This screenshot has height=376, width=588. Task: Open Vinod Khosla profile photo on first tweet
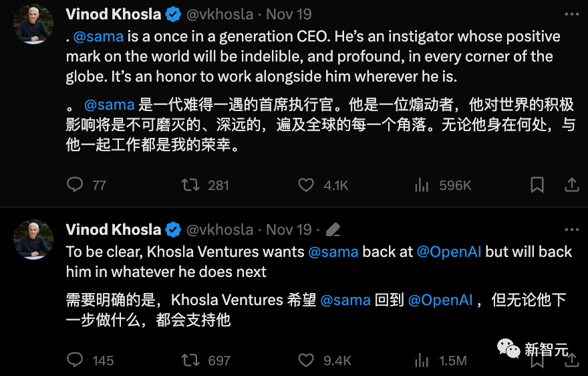(x=33, y=24)
